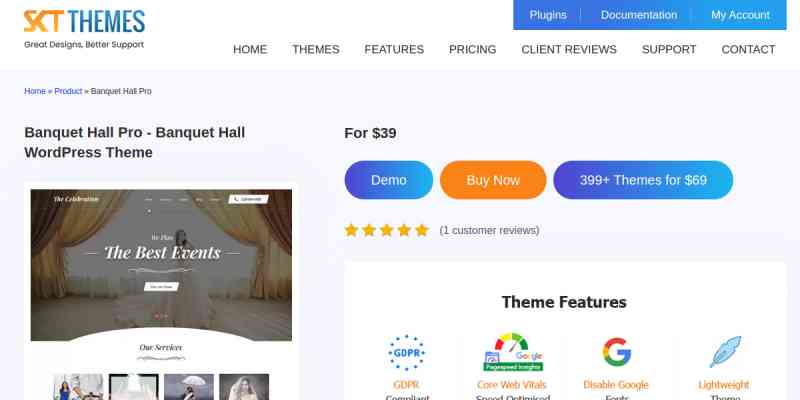This screenshot has height=400, width=800.
Task: Navigate to the Pricing menu item
Action: click(472, 49)
